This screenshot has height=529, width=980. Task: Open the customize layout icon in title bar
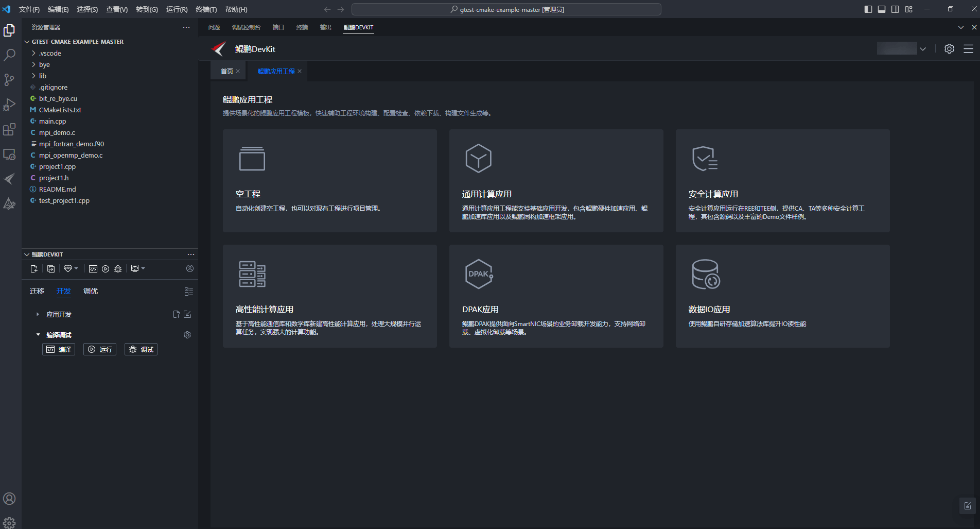(x=908, y=9)
